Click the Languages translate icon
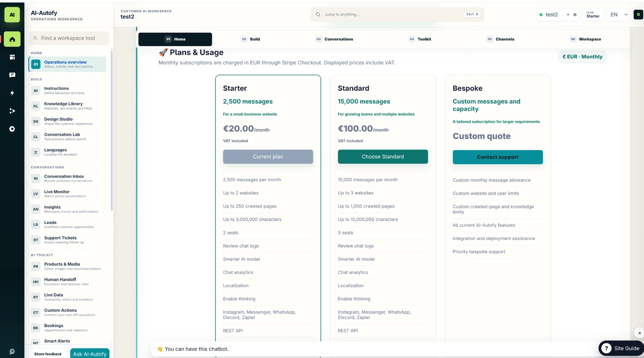Image resolution: width=644 pixels, height=358 pixels. pos(36,152)
